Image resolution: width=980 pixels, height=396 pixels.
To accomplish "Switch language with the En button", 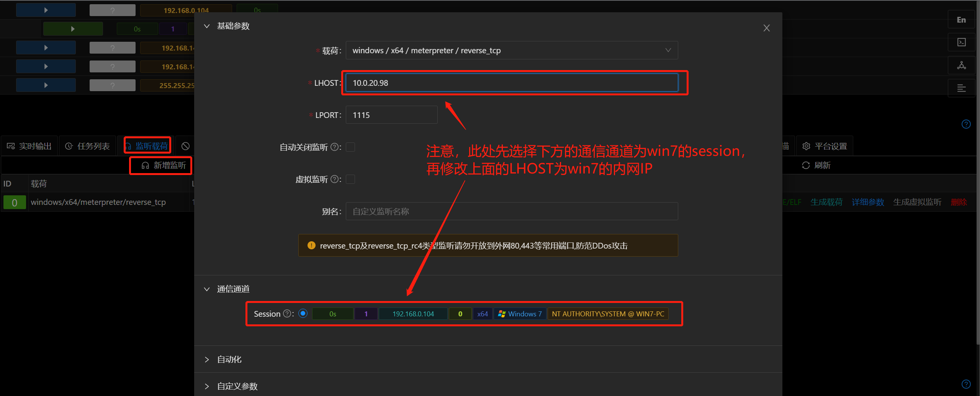I will (x=961, y=20).
